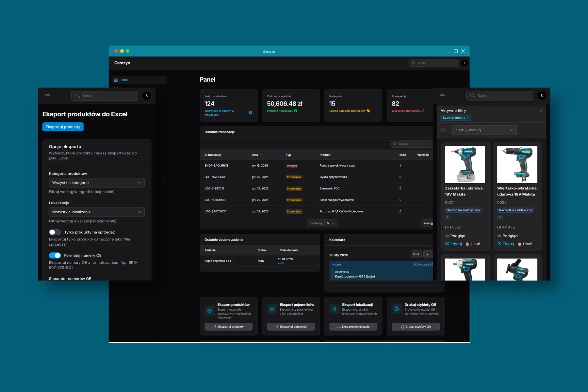Viewport: 588px width, 392px height.
Task: Click the cube icon on Eksport produktów card
Action: point(209,311)
